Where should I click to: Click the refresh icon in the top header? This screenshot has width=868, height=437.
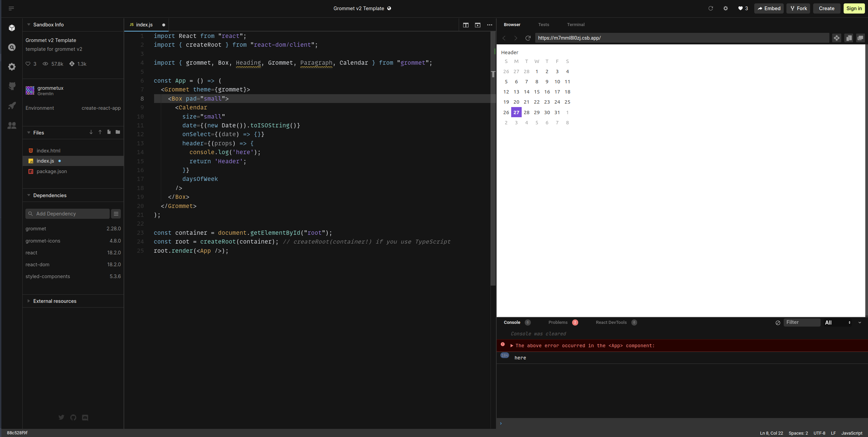point(711,8)
